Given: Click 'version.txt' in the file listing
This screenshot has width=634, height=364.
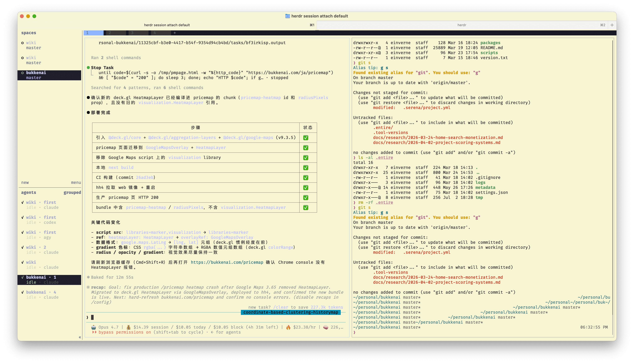Looking at the screenshot, I should (x=494, y=58).
